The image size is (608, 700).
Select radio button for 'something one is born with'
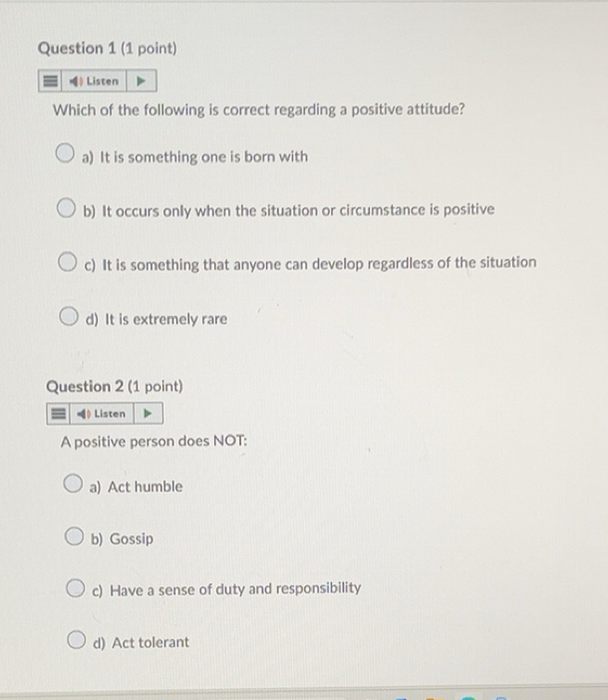pos(65,156)
